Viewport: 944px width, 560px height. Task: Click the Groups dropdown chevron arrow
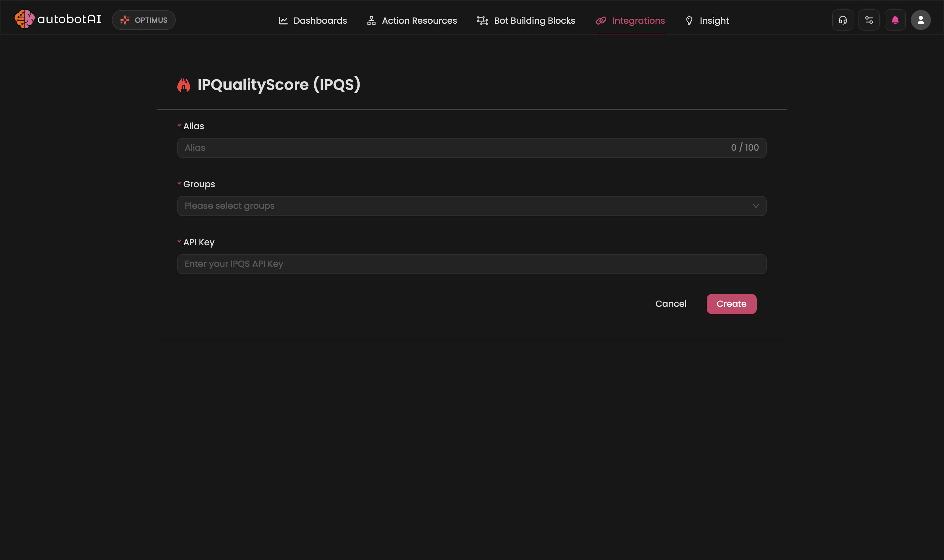click(x=756, y=206)
